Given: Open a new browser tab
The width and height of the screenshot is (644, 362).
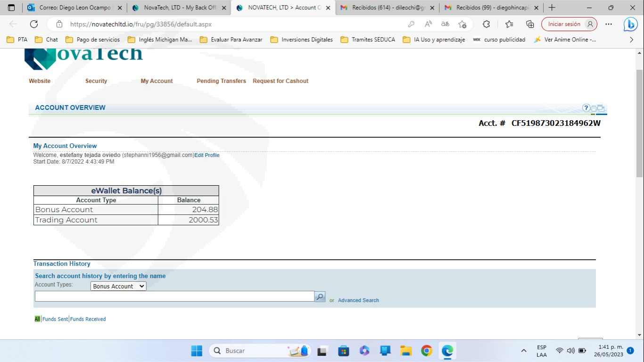Looking at the screenshot, I should [552, 8].
